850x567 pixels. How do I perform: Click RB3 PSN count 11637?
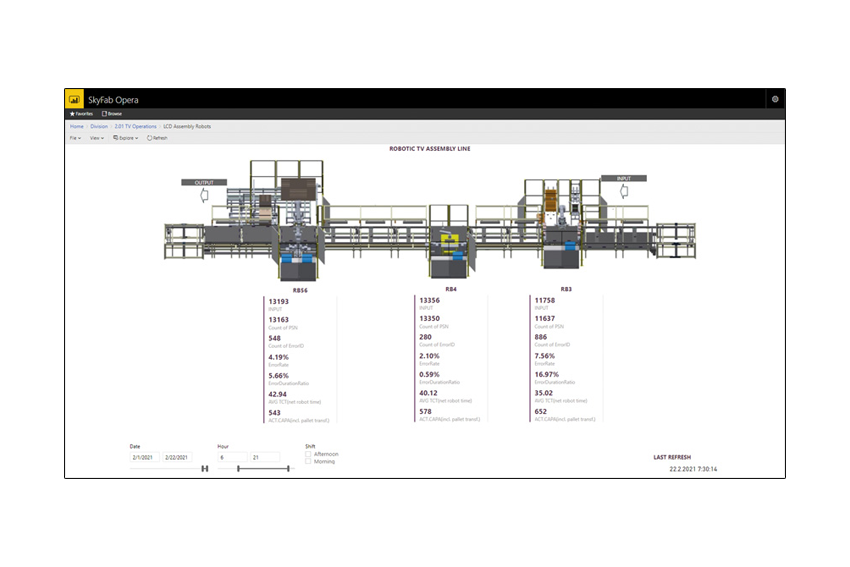tap(545, 319)
